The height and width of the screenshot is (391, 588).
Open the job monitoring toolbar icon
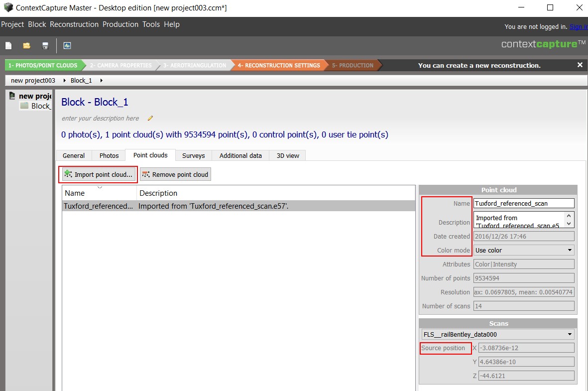(x=67, y=46)
